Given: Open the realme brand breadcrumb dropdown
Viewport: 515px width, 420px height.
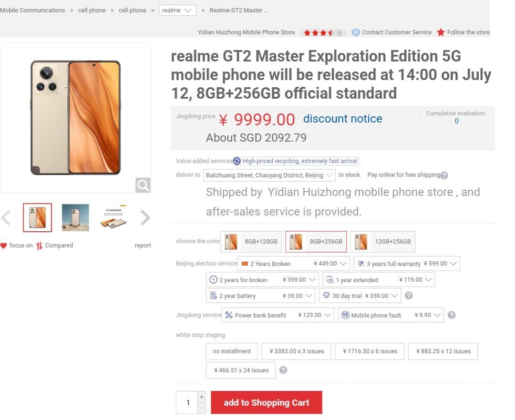Looking at the screenshot, I should click(178, 10).
